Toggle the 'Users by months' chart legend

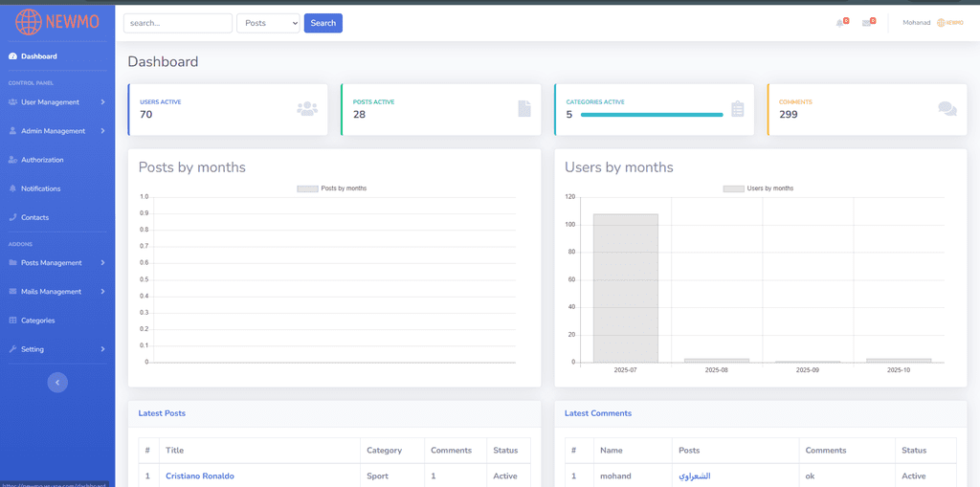pyautogui.click(x=758, y=188)
